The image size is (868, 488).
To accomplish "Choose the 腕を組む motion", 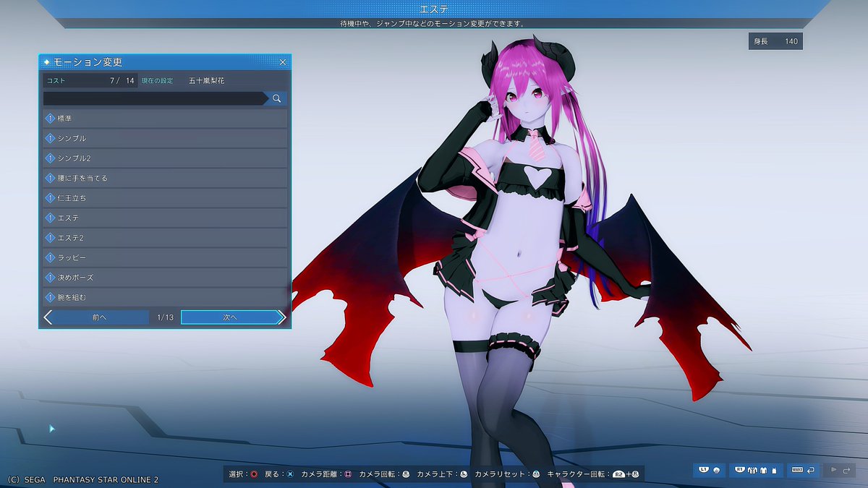I will [165, 296].
